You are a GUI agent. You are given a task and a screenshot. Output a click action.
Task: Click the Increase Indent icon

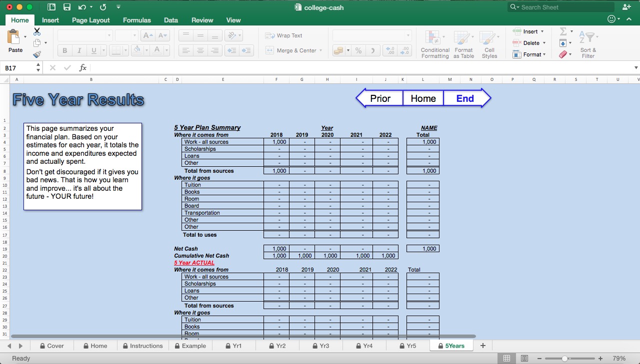tap(246, 50)
